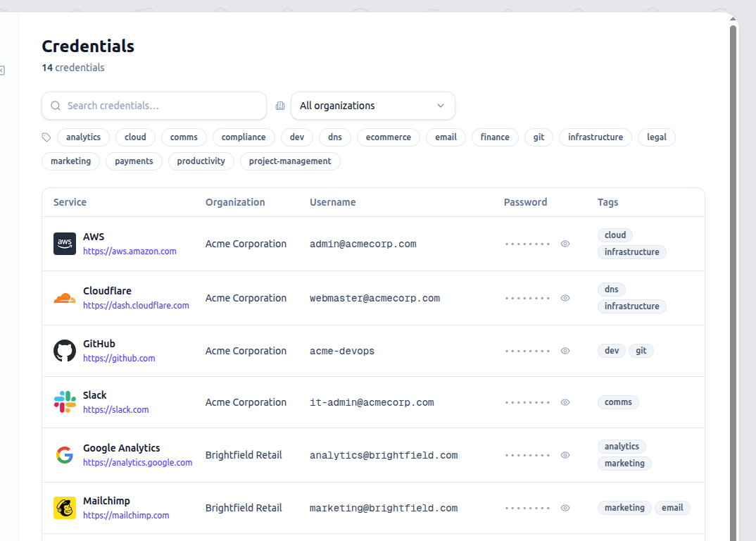
Task: Open the All organizations dropdown
Action: (x=372, y=106)
